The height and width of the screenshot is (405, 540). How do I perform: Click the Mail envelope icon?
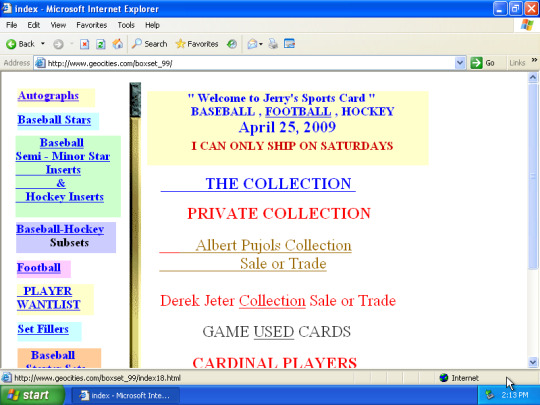pos(252,44)
